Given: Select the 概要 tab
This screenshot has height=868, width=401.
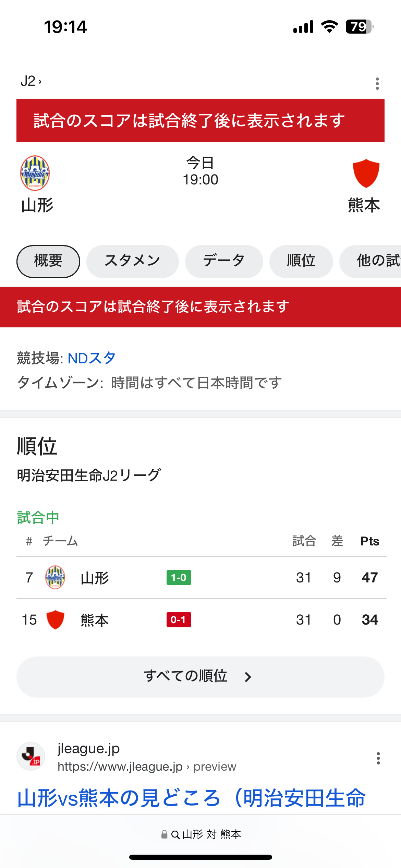Looking at the screenshot, I should pos(48,261).
